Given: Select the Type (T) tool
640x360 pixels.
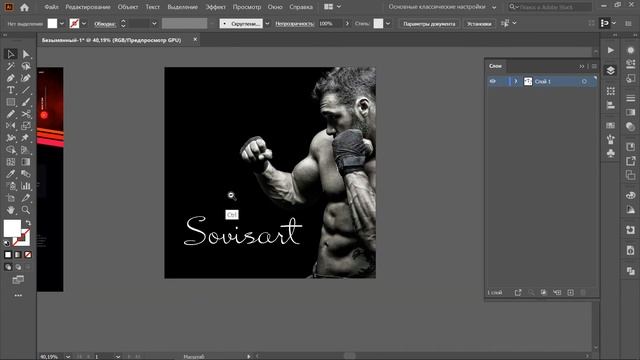Looking at the screenshot, I should pyautogui.click(x=11, y=90).
